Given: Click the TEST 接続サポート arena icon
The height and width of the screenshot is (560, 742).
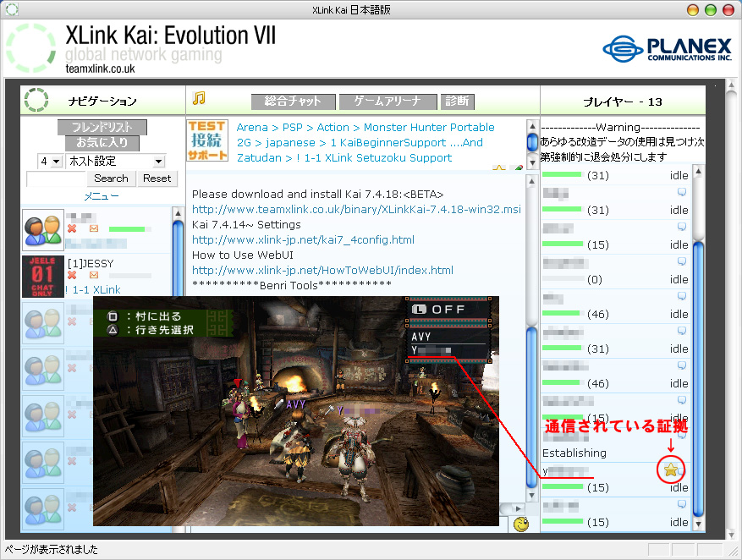Looking at the screenshot, I should tap(207, 140).
